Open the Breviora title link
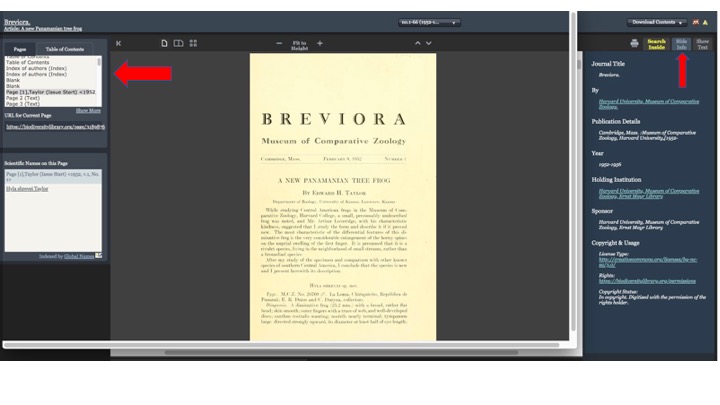The height and width of the screenshot is (405, 720). tap(17, 22)
